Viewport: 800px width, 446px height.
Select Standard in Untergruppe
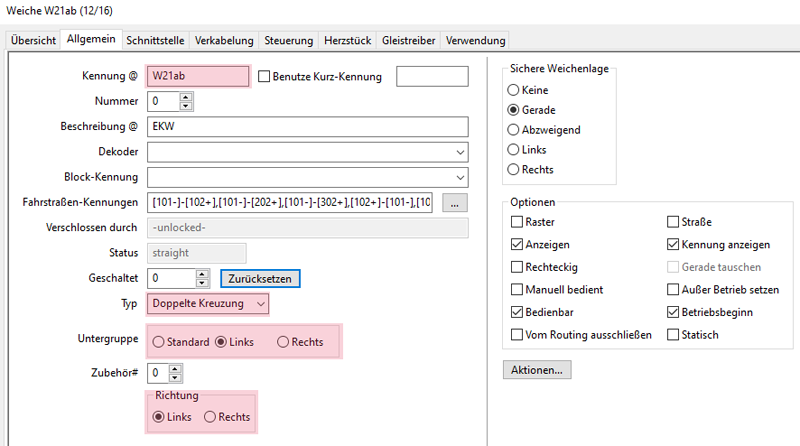coord(158,342)
